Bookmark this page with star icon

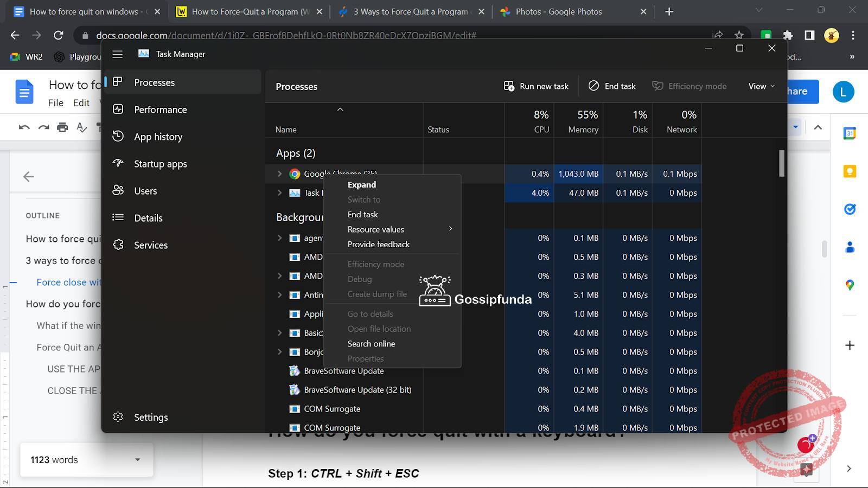coord(739,35)
